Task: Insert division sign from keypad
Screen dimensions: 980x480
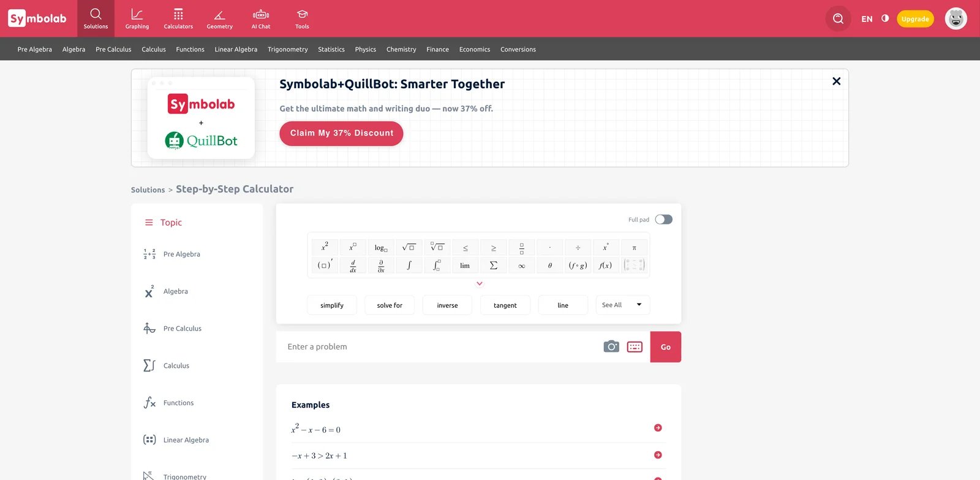Action: (578, 247)
